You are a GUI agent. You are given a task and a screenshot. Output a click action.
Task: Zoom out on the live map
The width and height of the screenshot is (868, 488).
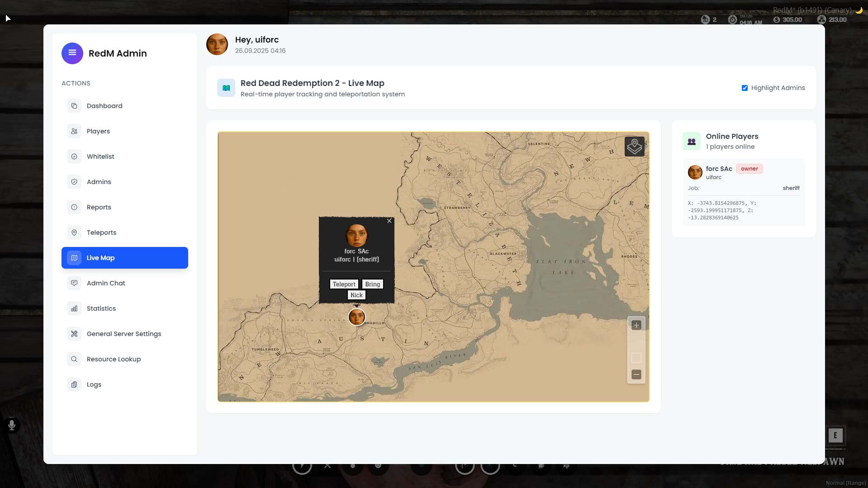[636, 374]
